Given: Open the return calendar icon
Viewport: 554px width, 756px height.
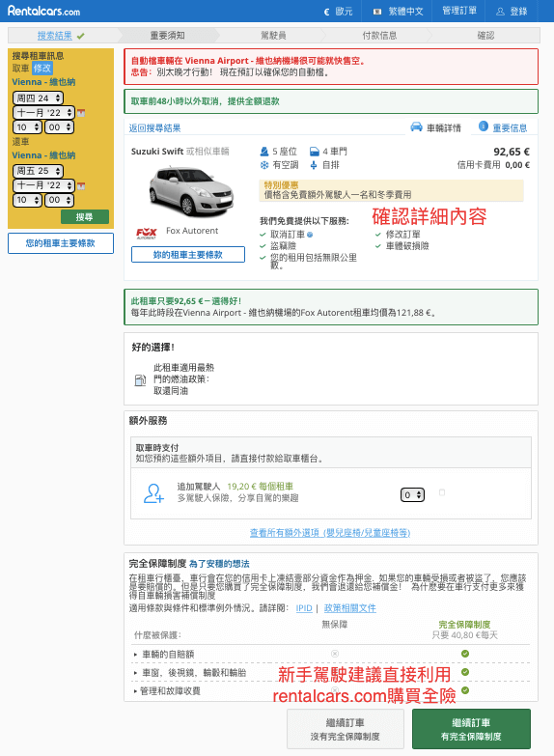Looking at the screenshot, I should [81, 185].
